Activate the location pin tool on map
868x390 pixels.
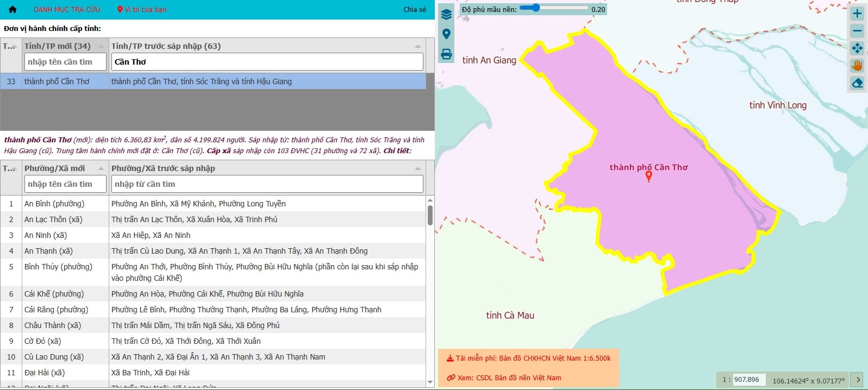[x=446, y=34]
